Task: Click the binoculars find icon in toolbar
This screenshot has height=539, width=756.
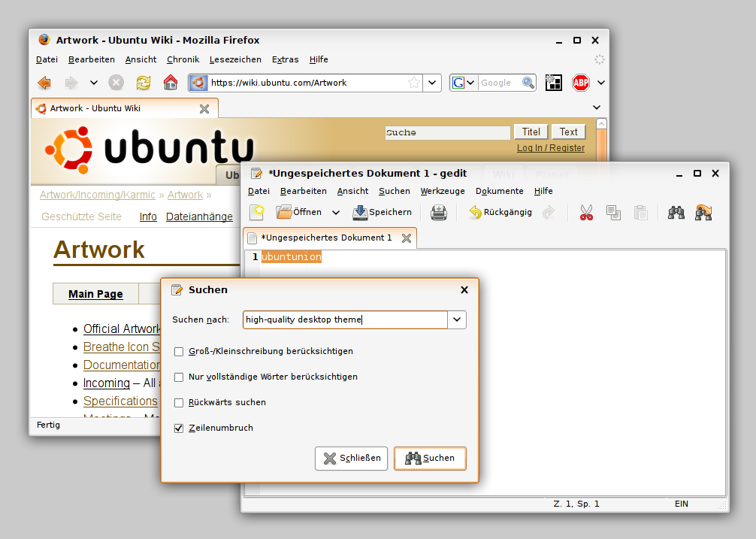Action: [676, 213]
